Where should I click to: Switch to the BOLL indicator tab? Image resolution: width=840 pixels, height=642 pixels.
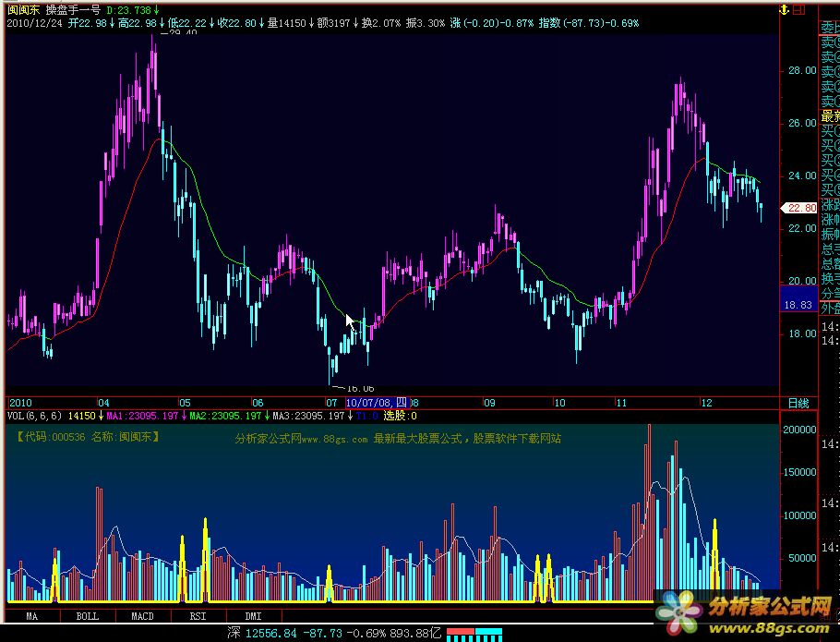click(88, 616)
